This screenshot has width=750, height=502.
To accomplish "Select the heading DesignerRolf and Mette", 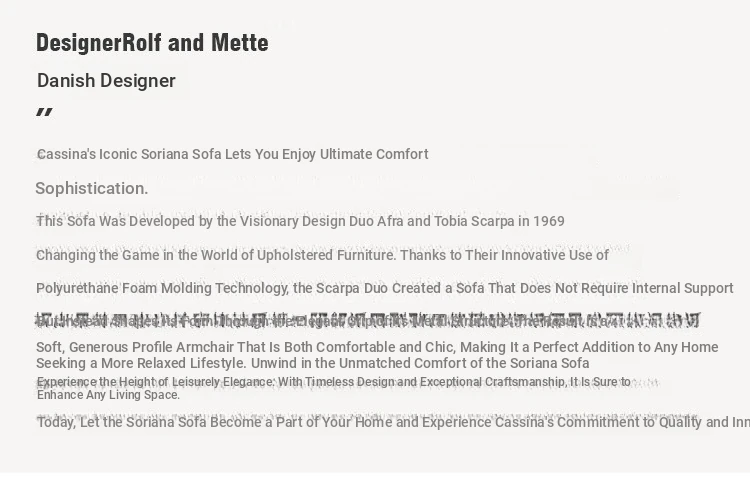I will (x=152, y=43).
